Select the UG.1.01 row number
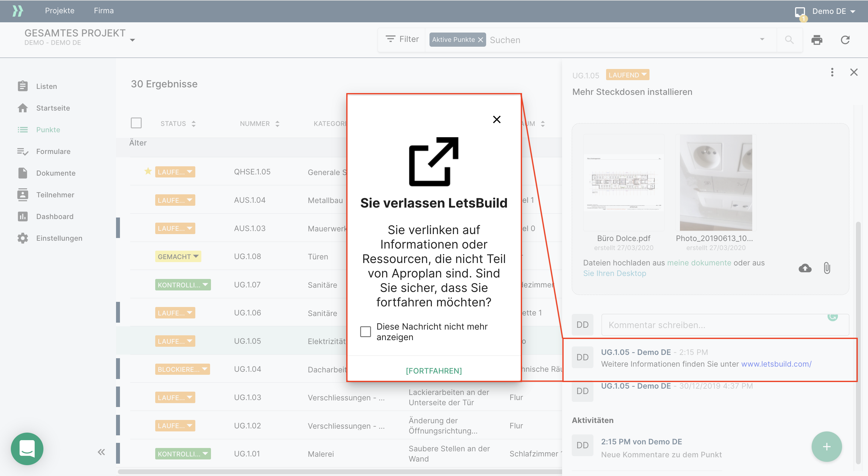The width and height of the screenshot is (868, 476). click(247, 454)
